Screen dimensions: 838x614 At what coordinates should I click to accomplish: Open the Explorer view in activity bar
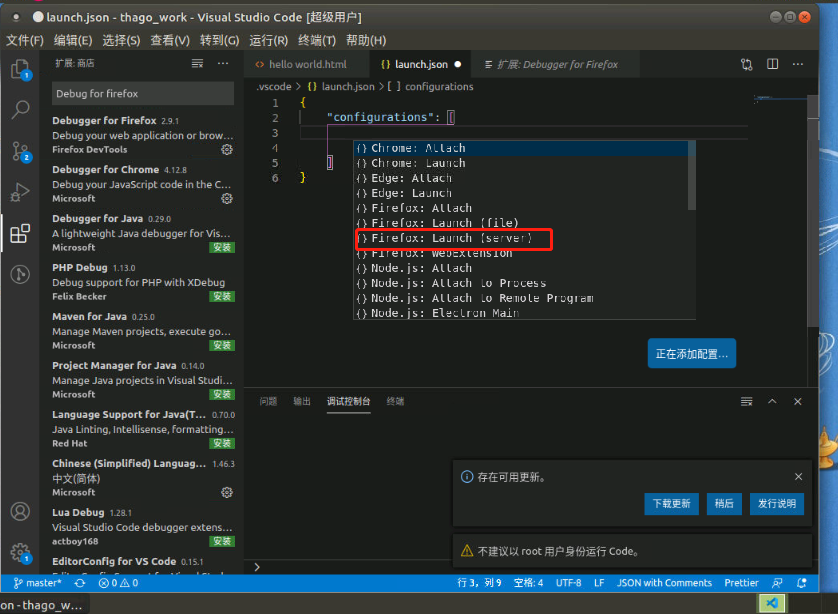click(20, 69)
